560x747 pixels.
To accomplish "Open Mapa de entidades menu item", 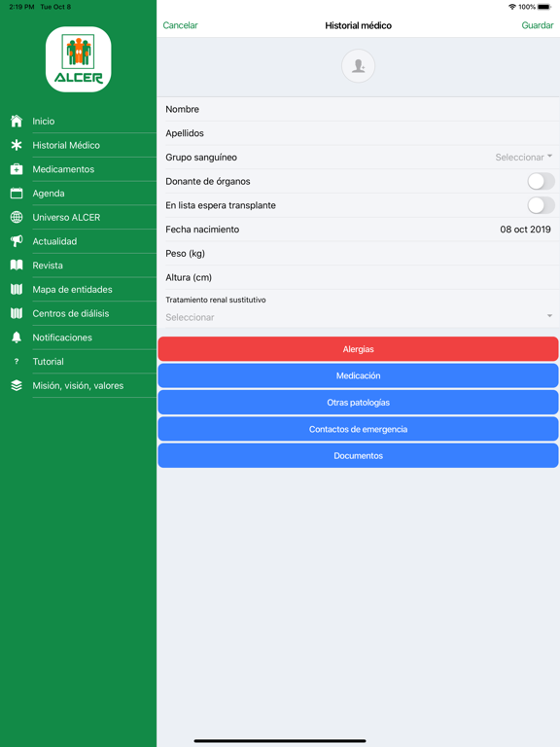I will coord(72,289).
